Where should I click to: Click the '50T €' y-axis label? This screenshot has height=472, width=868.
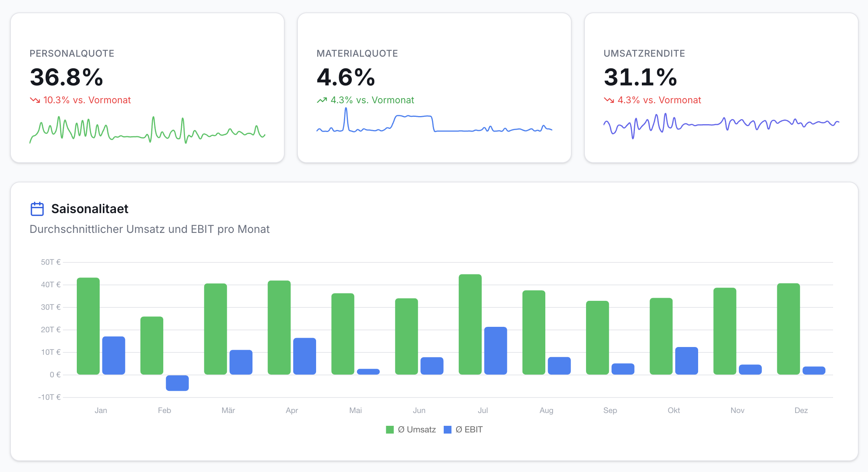(51, 262)
